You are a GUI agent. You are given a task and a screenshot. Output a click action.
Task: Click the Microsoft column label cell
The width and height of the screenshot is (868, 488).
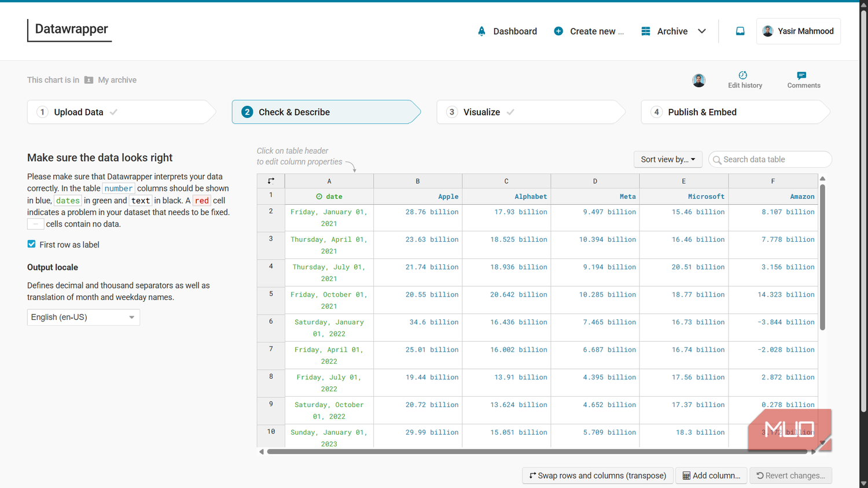pos(684,197)
